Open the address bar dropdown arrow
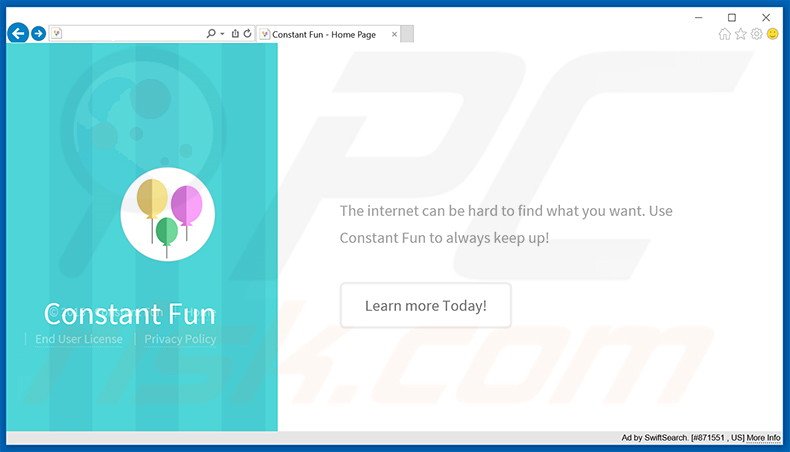 (222, 34)
